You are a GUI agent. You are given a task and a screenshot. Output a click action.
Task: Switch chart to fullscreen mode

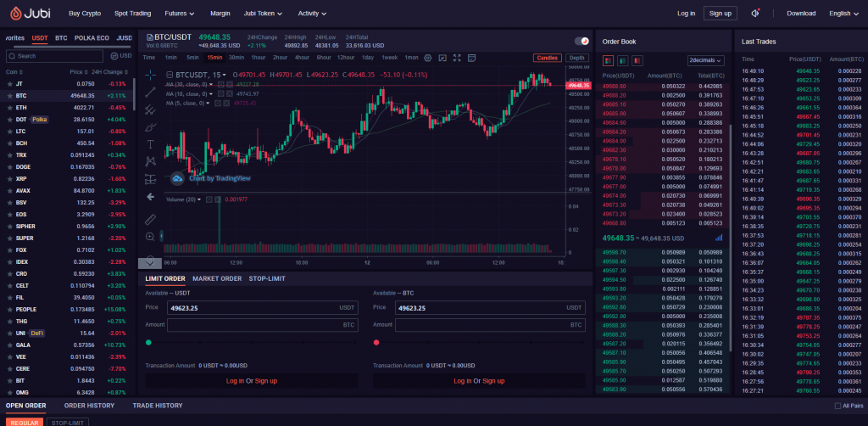click(457, 58)
